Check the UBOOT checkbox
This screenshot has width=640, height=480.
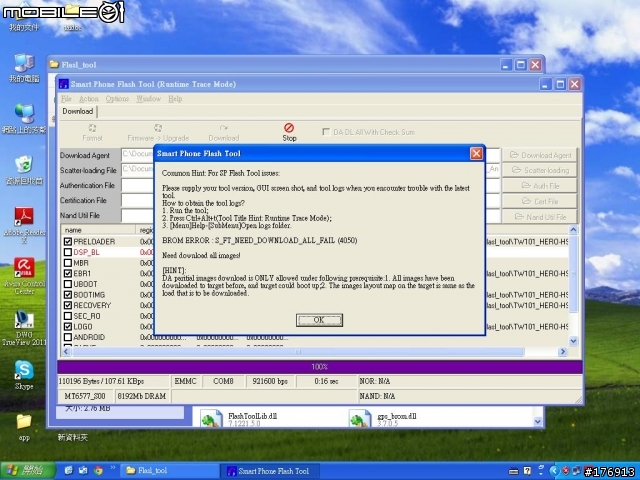click(x=68, y=284)
